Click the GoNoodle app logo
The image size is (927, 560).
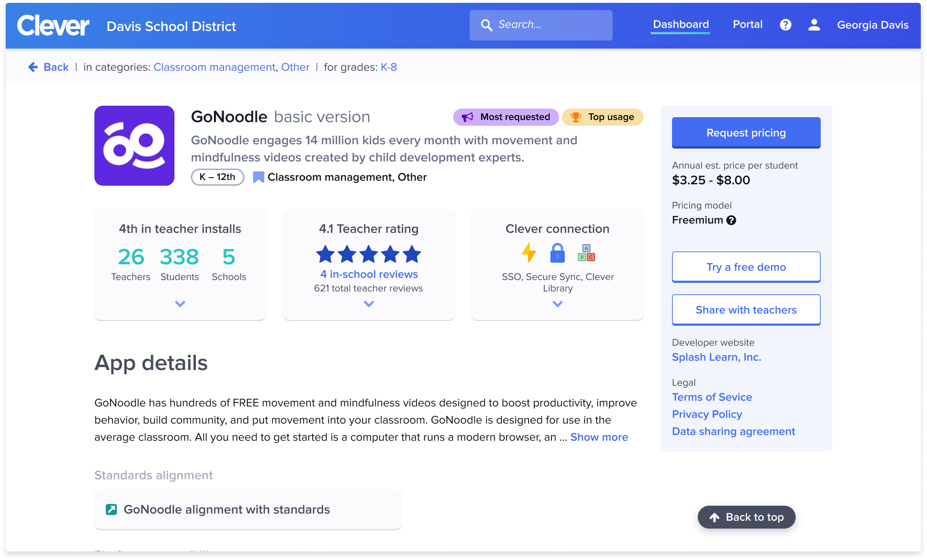tap(134, 146)
